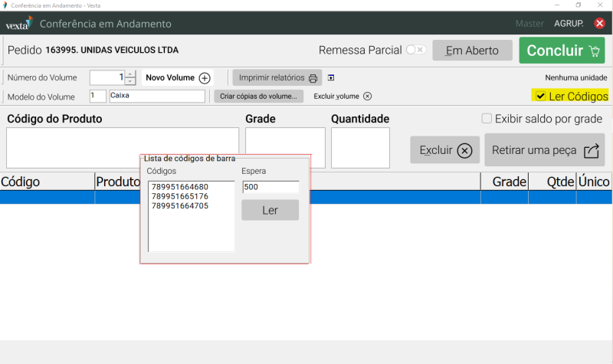Click Criar cópias do volume button
Image resolution: width=613 pixels, height=364 pixels.
[x=258, y=97]
